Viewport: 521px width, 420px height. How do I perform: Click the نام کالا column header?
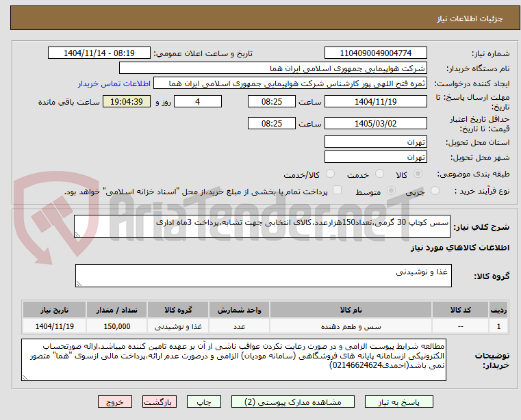[x=351, y=310]
